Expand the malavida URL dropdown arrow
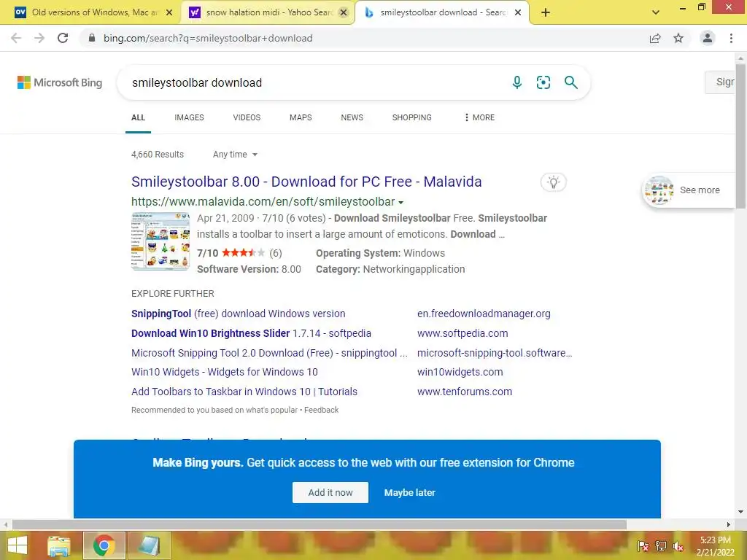Screen dimensions: 747x560 pos(400,203)
